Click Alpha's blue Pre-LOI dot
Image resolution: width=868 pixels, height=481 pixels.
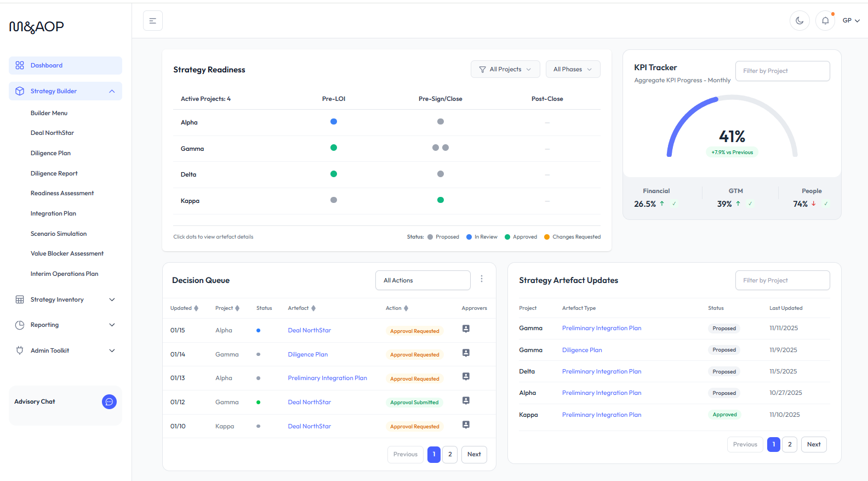[334, 122]
